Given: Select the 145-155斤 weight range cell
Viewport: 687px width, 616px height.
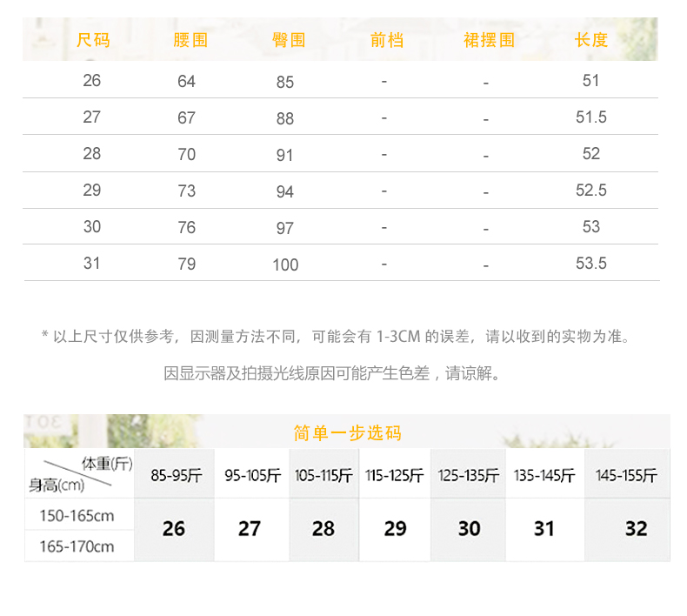Looking at the screenshot, I should pyautogui.click(x=626, y=476).
